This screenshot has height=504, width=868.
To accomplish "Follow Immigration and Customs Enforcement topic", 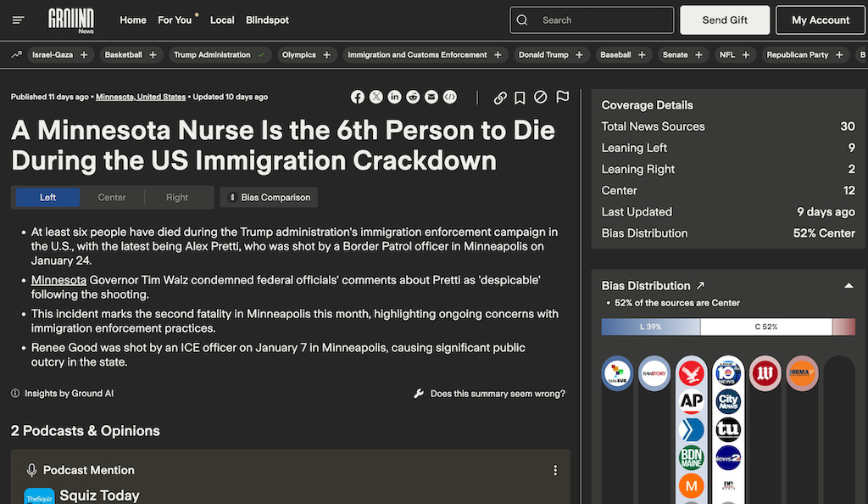I will point(498,55).
